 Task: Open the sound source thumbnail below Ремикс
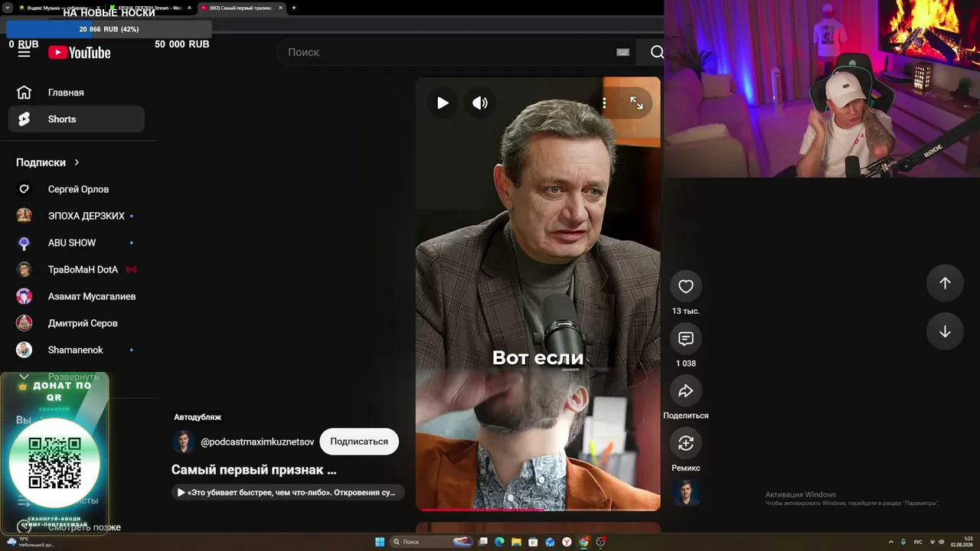[x=686, y=494]
